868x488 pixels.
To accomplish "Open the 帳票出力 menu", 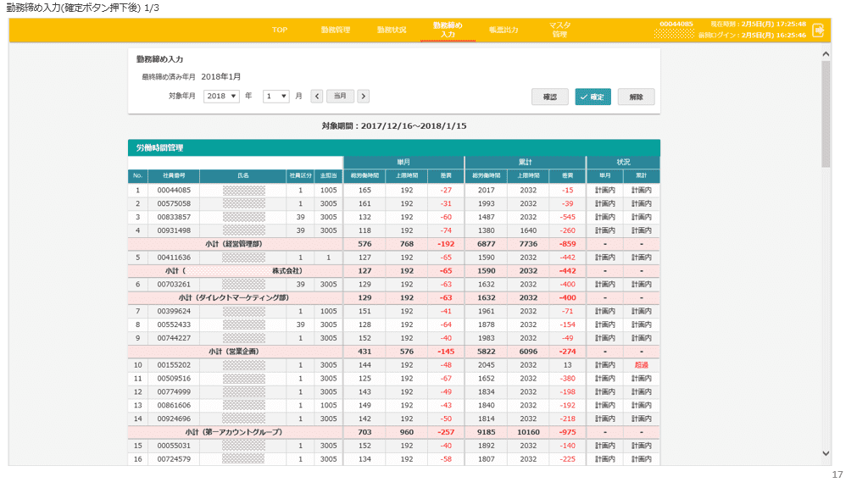I will click(x=504, y=30).
